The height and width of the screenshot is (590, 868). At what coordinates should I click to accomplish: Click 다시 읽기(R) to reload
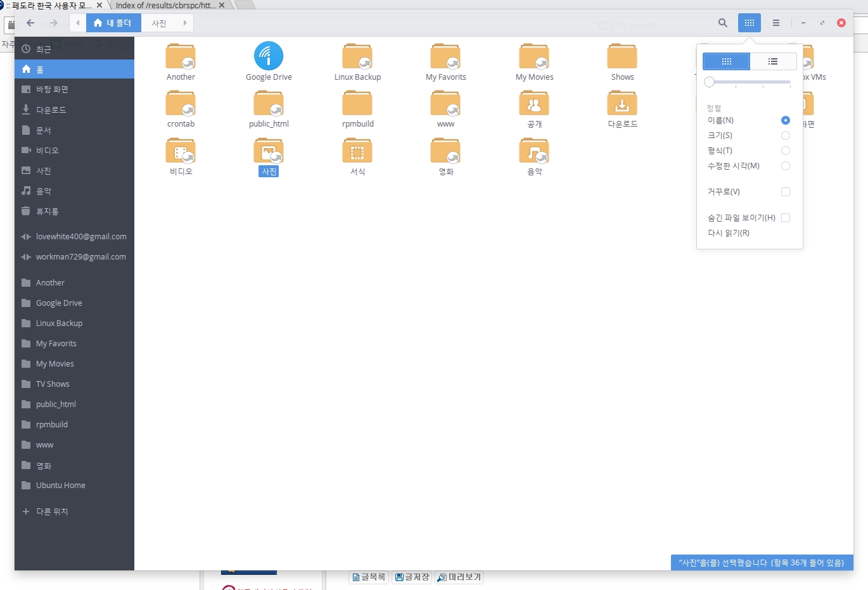click(729, 233)
